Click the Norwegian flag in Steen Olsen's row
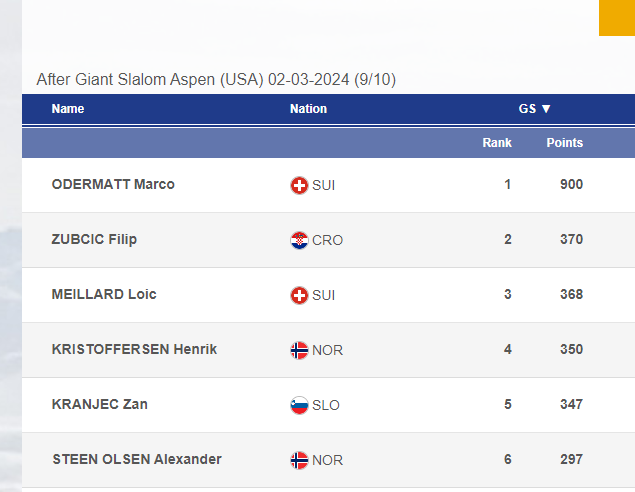Image resolution: width=635 pixels, height=492 pixels. pos(298,460)
